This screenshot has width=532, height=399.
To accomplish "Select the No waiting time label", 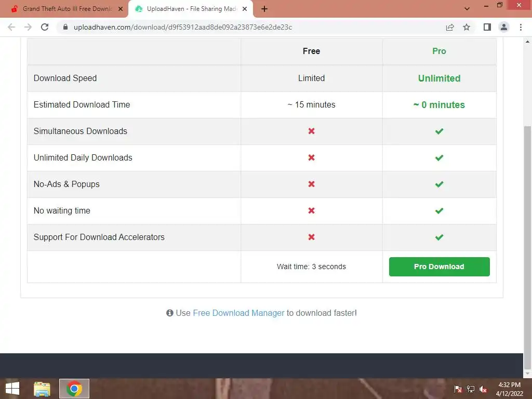I will coord(62,210).
